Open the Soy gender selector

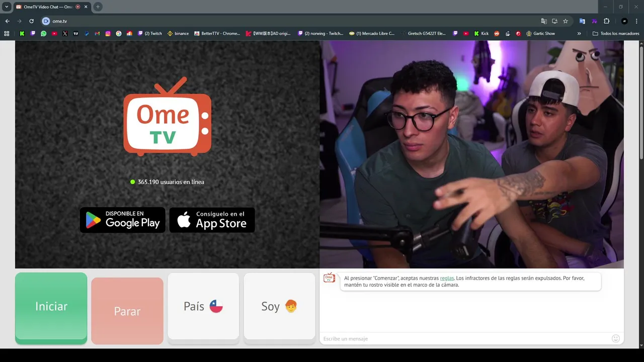point(279,306)
